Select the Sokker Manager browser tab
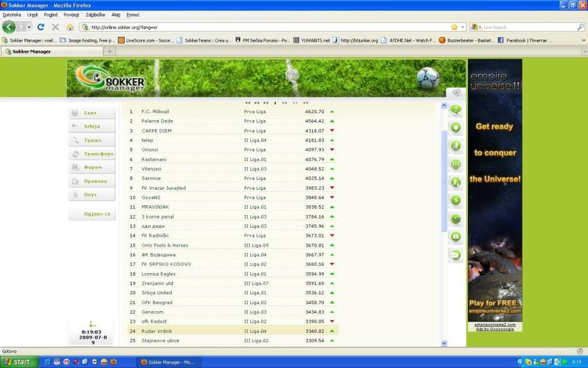 52,51
